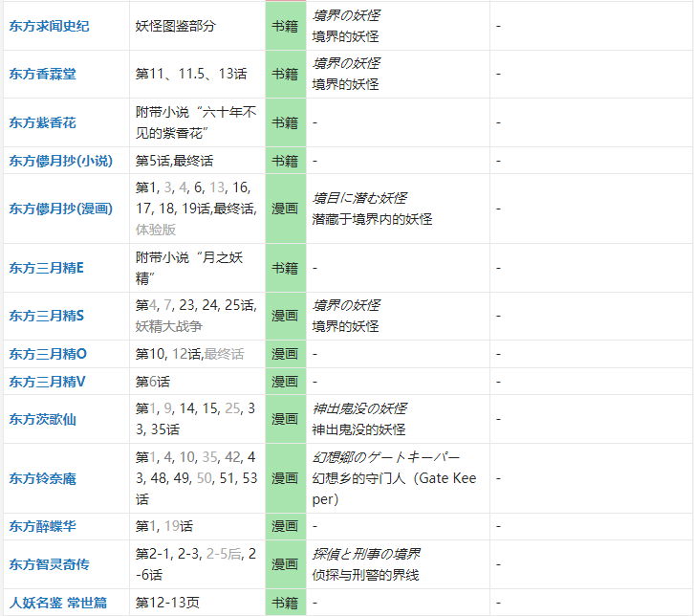Click the grey 体验版 text

pos(156,230)
